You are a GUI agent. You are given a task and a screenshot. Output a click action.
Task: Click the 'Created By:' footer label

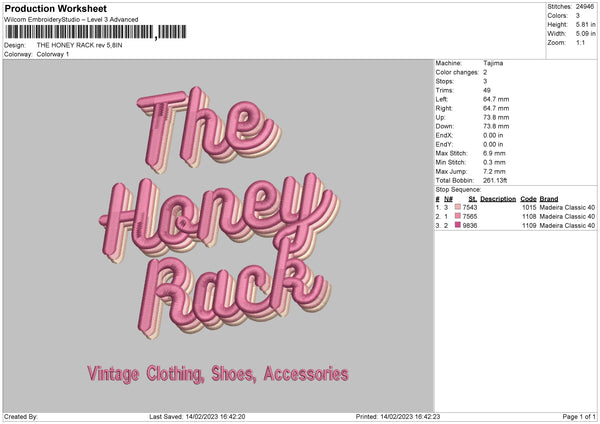pos(21,417)
